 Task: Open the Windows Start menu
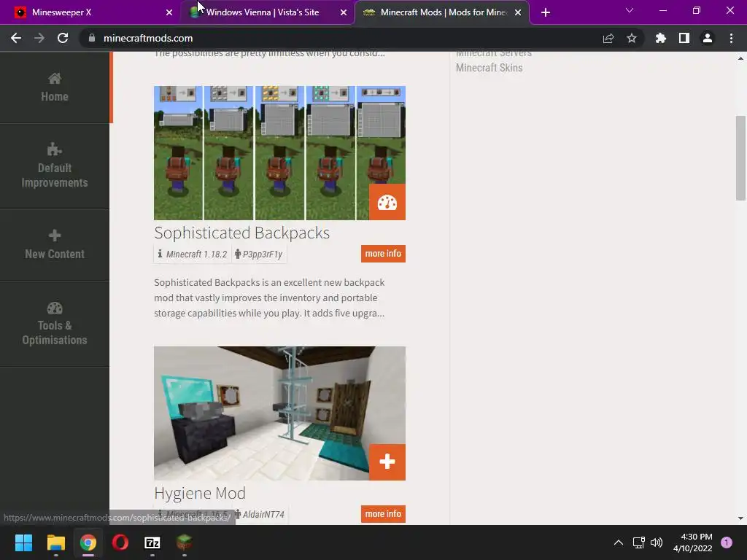point(23,542)
